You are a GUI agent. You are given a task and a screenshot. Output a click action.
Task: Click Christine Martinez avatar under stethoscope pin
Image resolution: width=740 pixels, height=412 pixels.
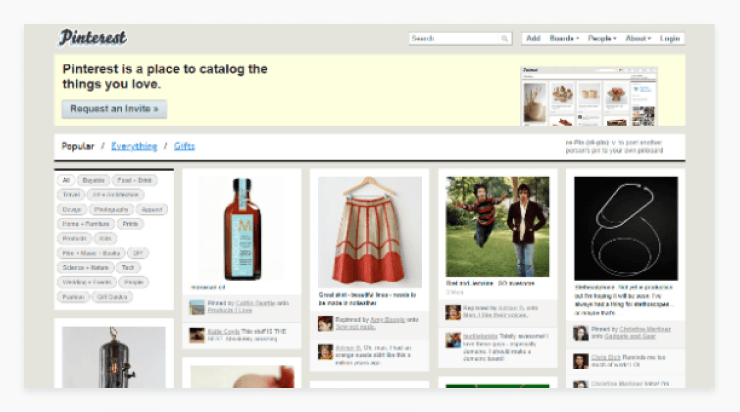click(581, 333)
